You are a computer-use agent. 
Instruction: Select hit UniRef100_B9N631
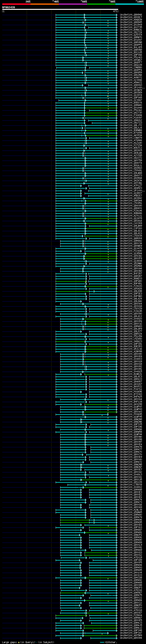click(x=131, y=30)
